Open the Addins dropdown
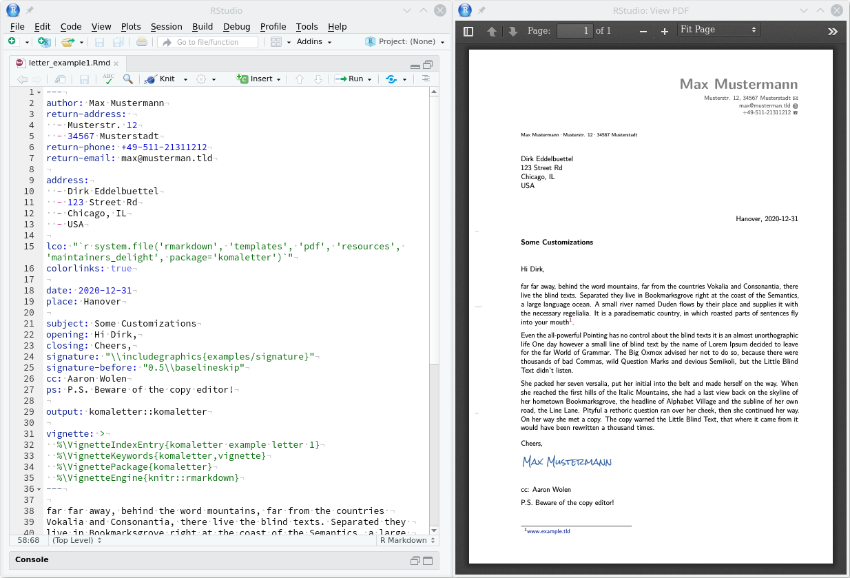The width and height of the screenshot is (850, 578). click(314, 42)
